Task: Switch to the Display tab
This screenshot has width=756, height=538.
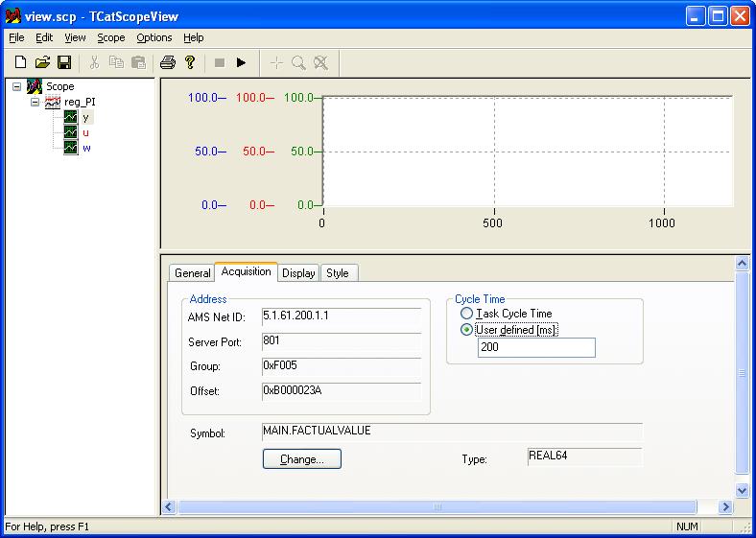Action: click(x=298, y=273)
